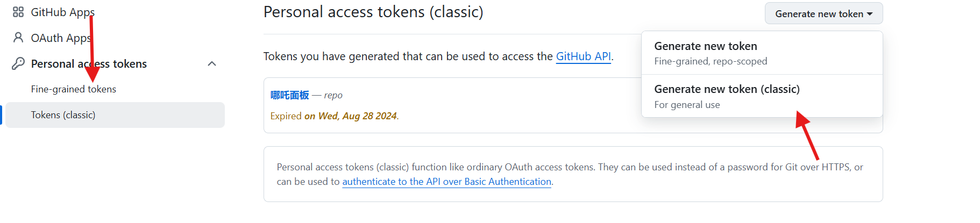Screen dimensions: 980x223
Task: Click the caret on Generate new token button
Action: [x=870, y=14]
